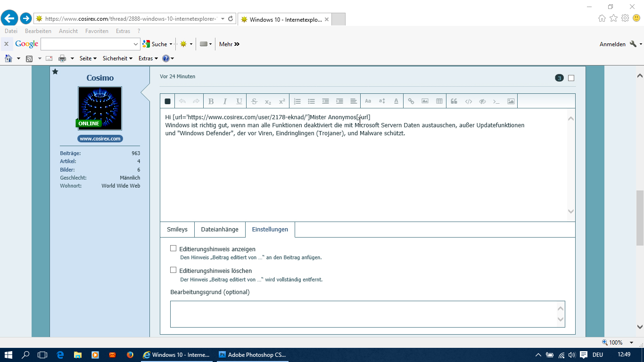
Task: Open the Ansicht menu
Action: 68,31
